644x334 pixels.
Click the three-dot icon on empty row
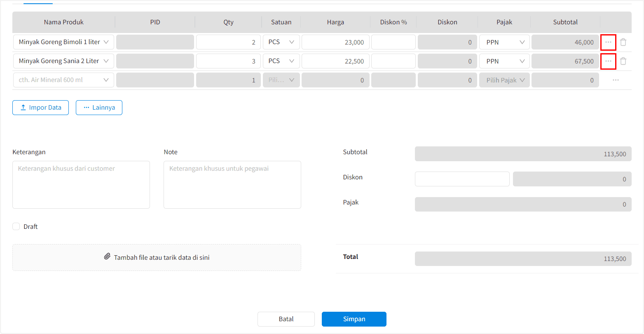[x=616, y=80]
